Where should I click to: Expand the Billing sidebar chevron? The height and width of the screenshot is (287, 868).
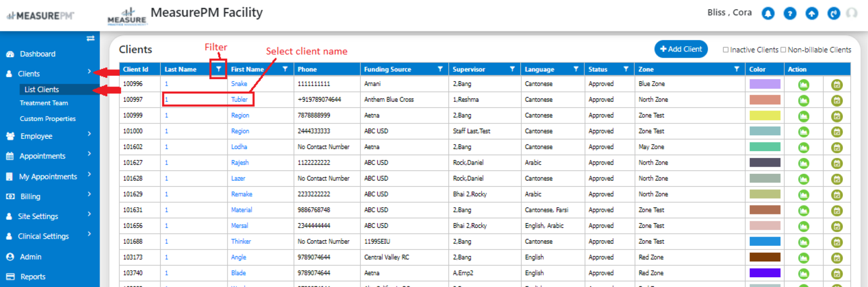coord(89,194)
